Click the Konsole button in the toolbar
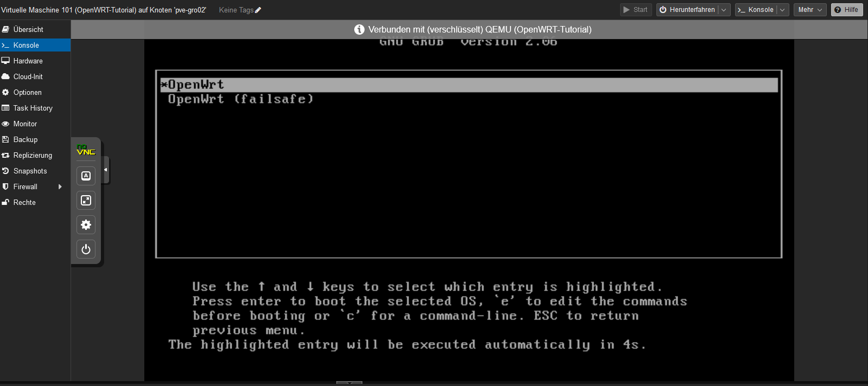 click(756, 10)
